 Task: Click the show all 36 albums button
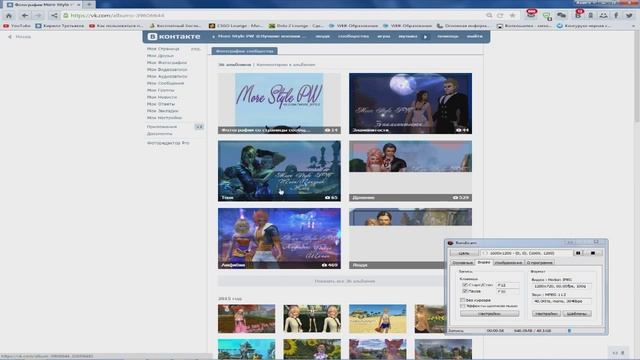(x=345, y=281)
